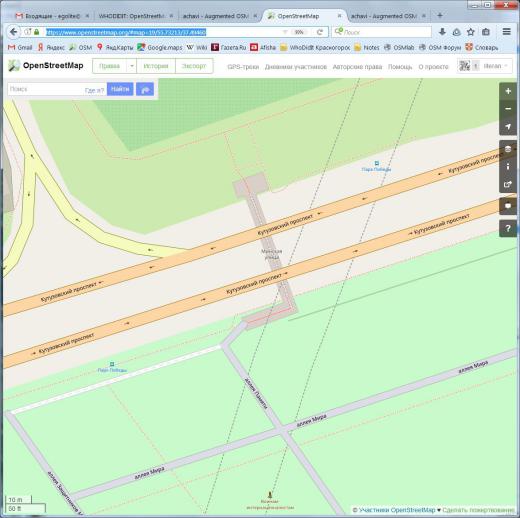This screenshot has height=518, width=520.
Task: Open the directions routing button
Action: 145,89
